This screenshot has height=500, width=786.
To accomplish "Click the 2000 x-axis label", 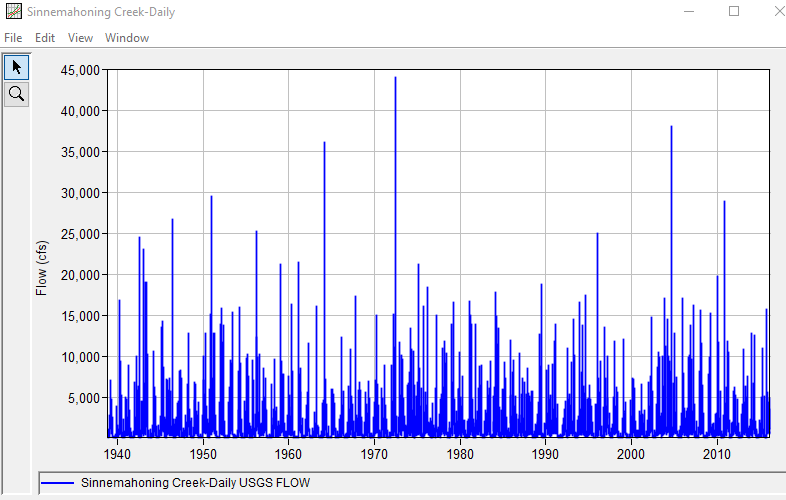I will coord(631,454).
